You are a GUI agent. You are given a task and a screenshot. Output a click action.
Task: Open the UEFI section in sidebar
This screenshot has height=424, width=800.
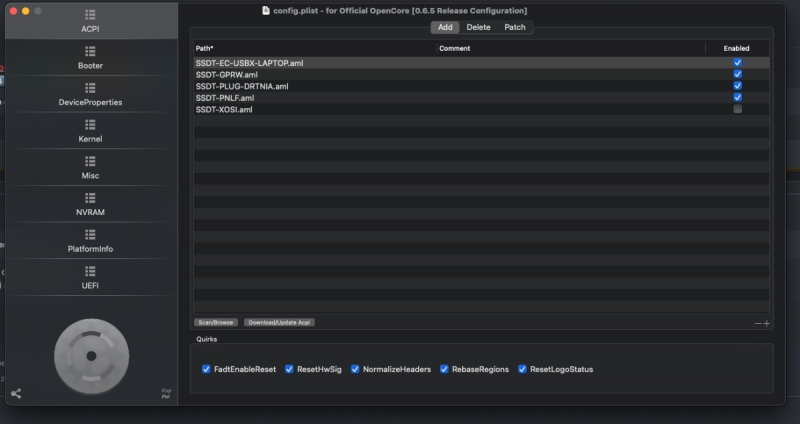coord(90,278)
